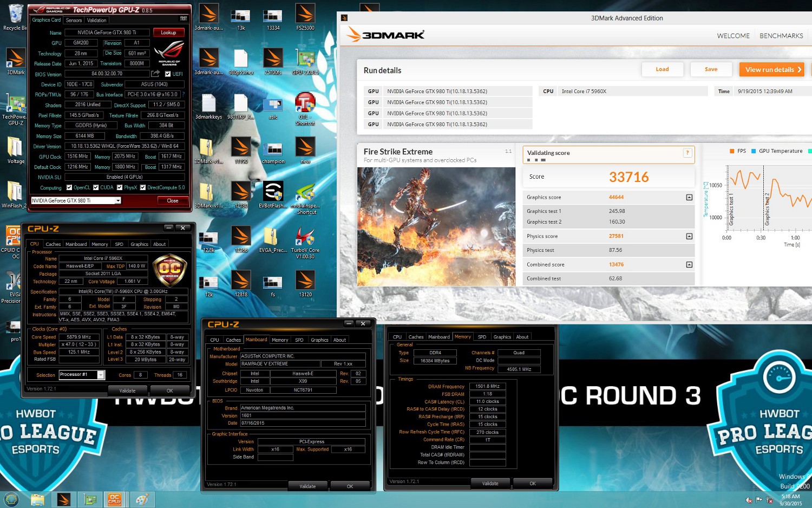
Task: Open the TurboV Core V1.00.30 shortcut
Action: 305,242
